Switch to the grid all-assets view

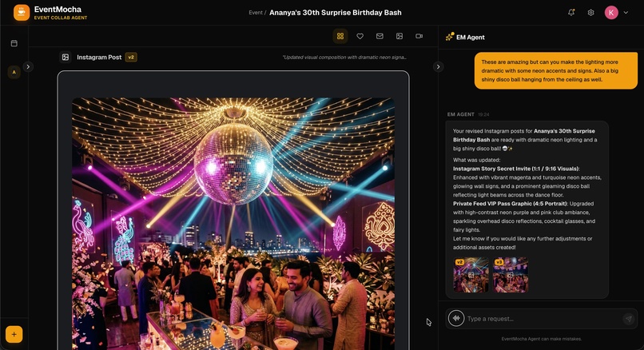tap(340, 36)
